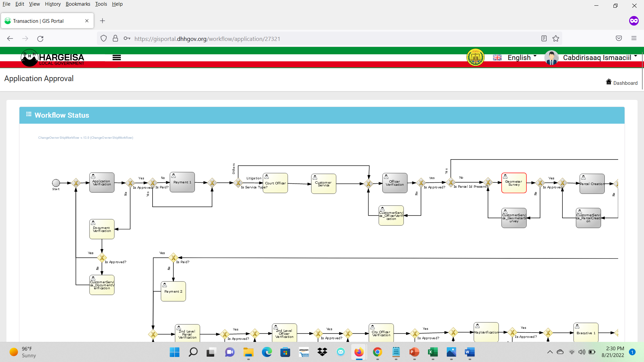Click the tracking protection shield icon
This screenshot has width=644, height=362.
104,39
